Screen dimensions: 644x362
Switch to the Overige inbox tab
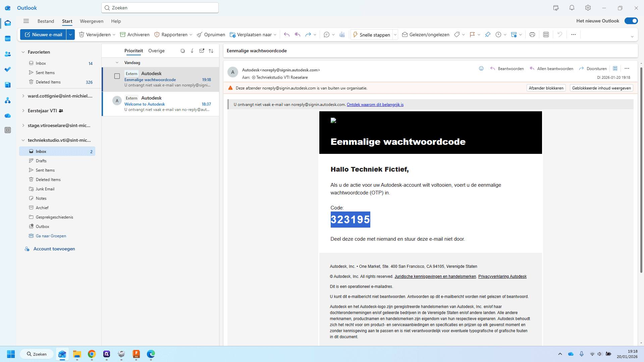156,51
